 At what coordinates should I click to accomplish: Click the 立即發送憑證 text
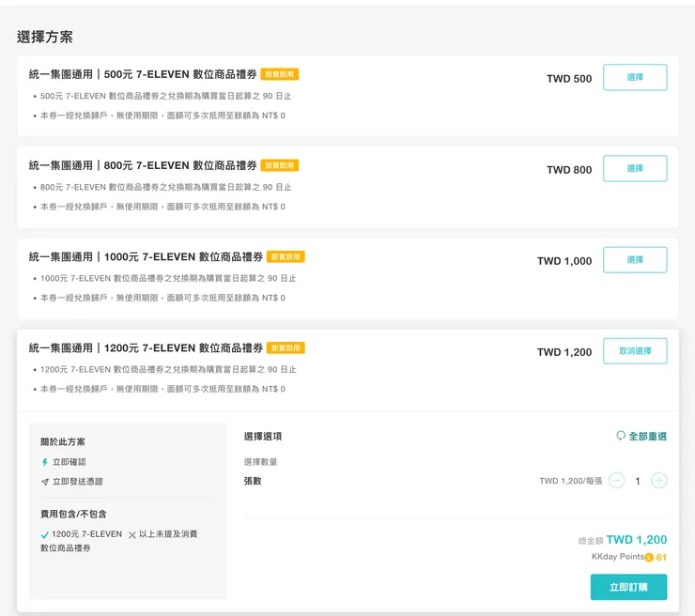click(78, 482)
